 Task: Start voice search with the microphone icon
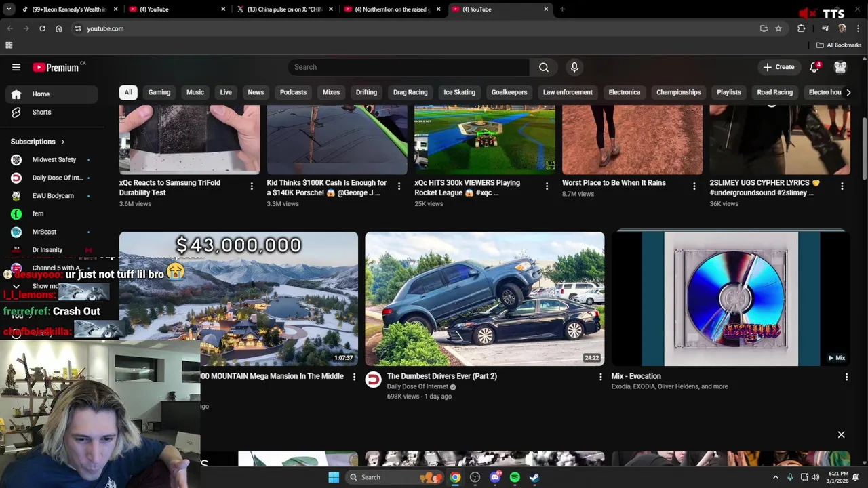click(x=574, y=67)
